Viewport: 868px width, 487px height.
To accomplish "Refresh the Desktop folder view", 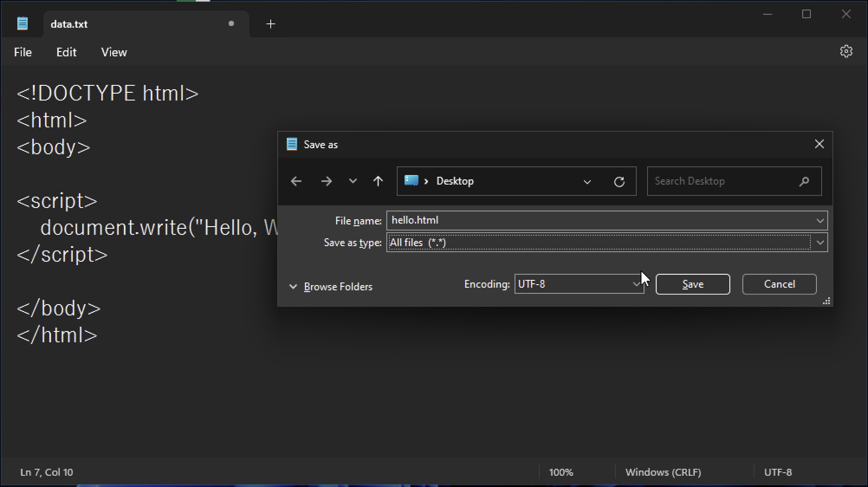I will pos(619,182).
